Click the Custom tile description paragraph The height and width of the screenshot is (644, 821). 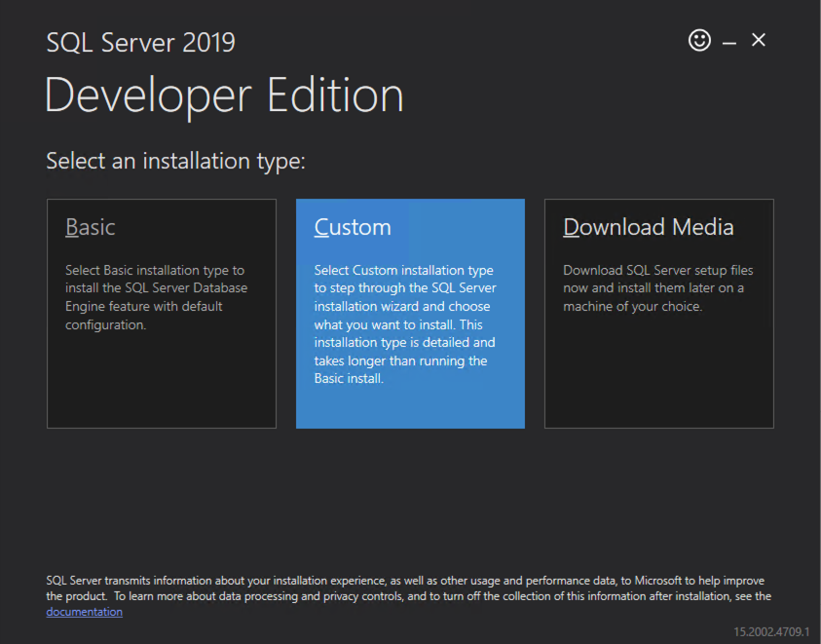[x=405, y=324]
